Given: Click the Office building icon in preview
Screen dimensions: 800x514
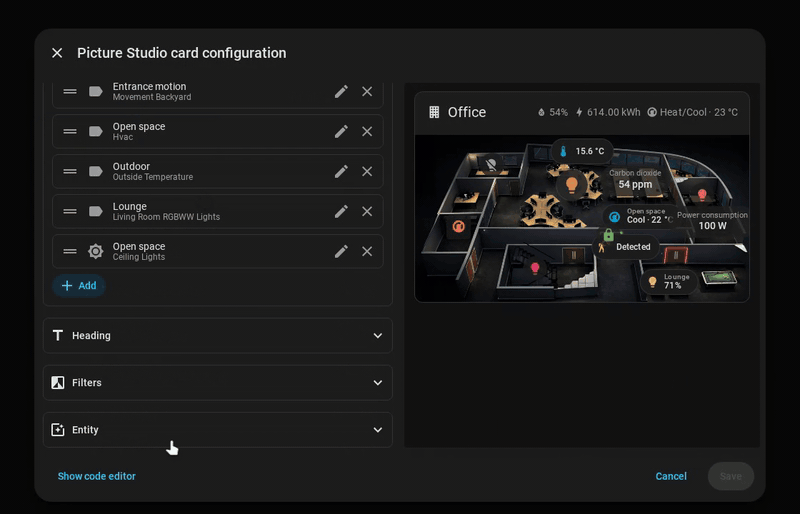Looking at the screenshot, I should point(434,112).
